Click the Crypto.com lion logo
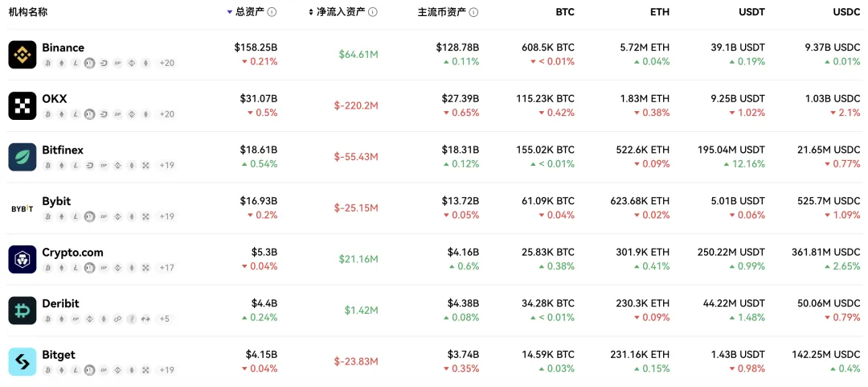The width and height of the screenshot is (868, 387). coord(23,259)
